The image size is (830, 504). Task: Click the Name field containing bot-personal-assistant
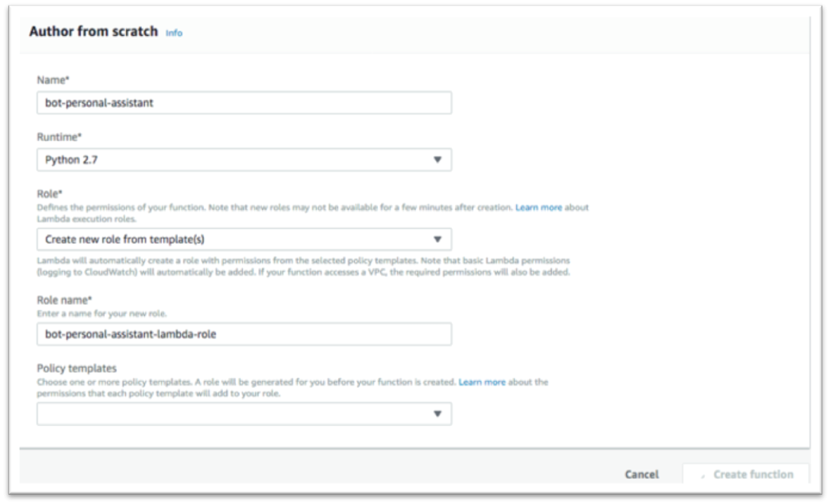coord(244,102)
